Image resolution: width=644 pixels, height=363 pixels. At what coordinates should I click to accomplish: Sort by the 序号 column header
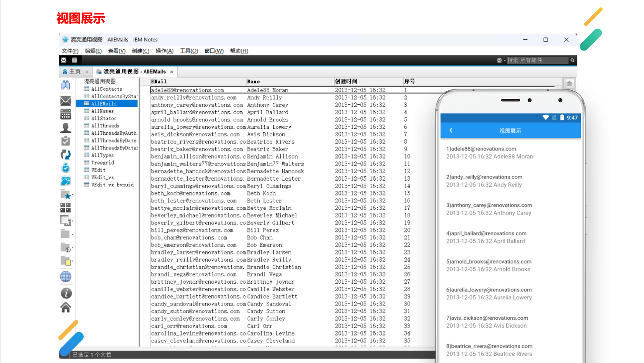pos(419,82)
